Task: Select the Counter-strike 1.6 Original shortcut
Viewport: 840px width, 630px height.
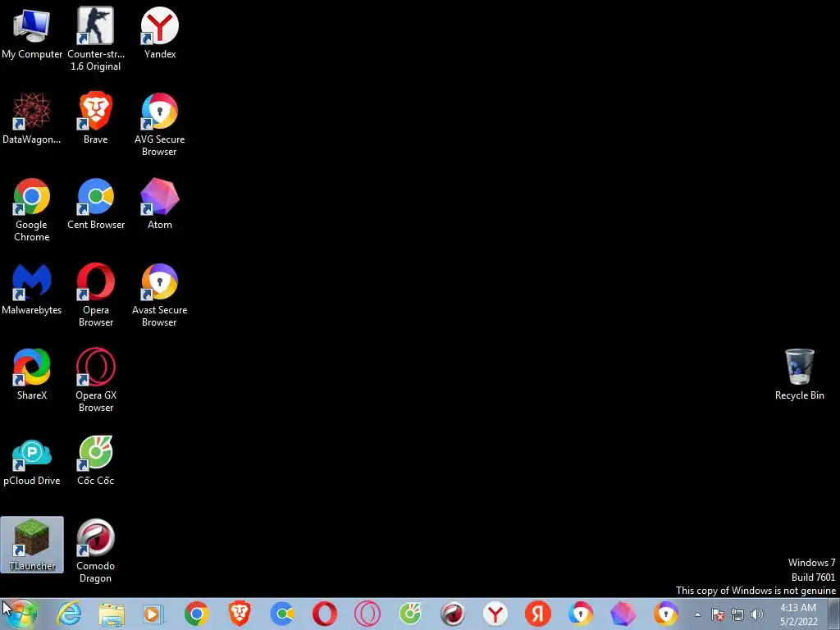Action: click(95, 39)
